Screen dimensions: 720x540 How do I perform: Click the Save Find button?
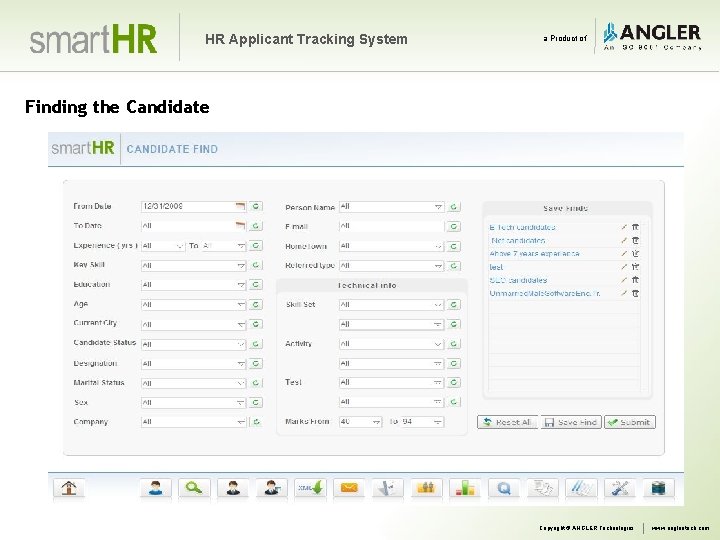click(x=571, y=422)
